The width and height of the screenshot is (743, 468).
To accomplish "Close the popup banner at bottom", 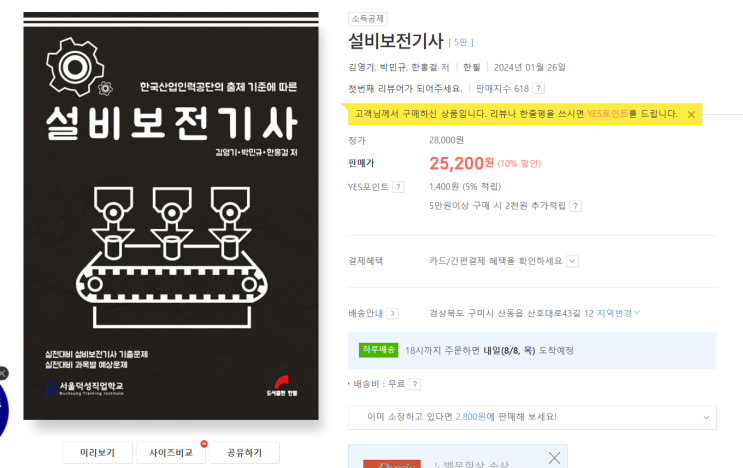I will click(x=554, y=458).
